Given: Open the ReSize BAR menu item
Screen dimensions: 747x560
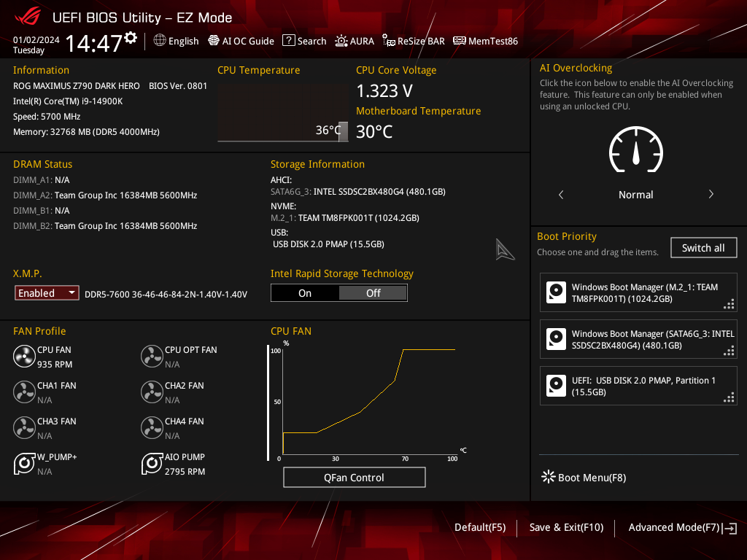Looking at the screenshot, I should (x=414, y=41).
